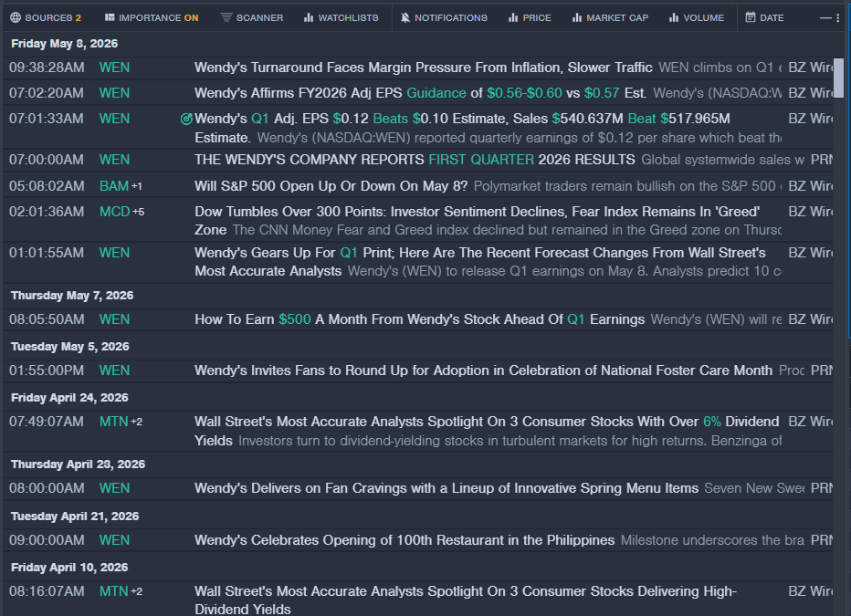Open the 100th Restaurant in Philippines headline
Screen dimensions: 851x616
pyautogui.click(x=404, y=540)
